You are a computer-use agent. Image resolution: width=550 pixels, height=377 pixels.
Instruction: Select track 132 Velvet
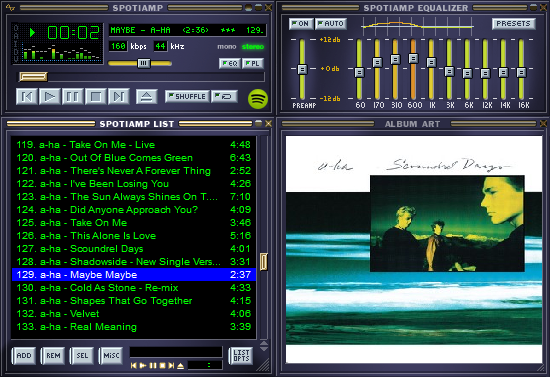[x=134, y=314]
